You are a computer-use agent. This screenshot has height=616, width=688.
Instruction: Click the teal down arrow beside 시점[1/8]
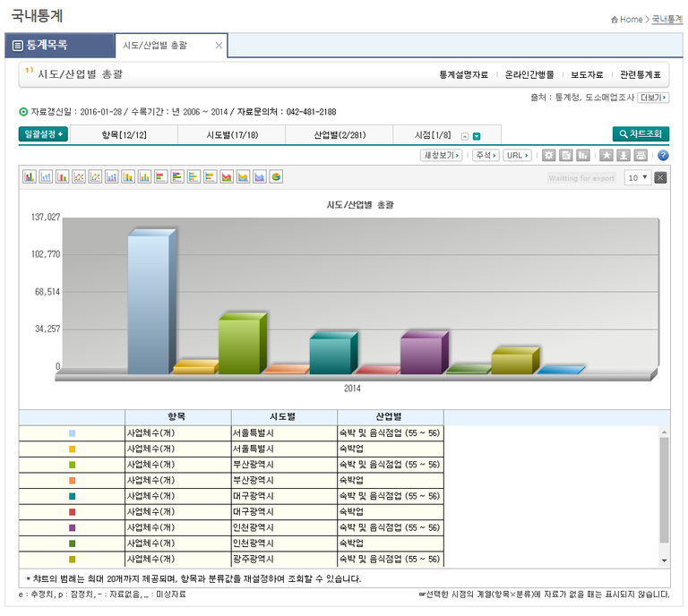[x=477, y=136]
